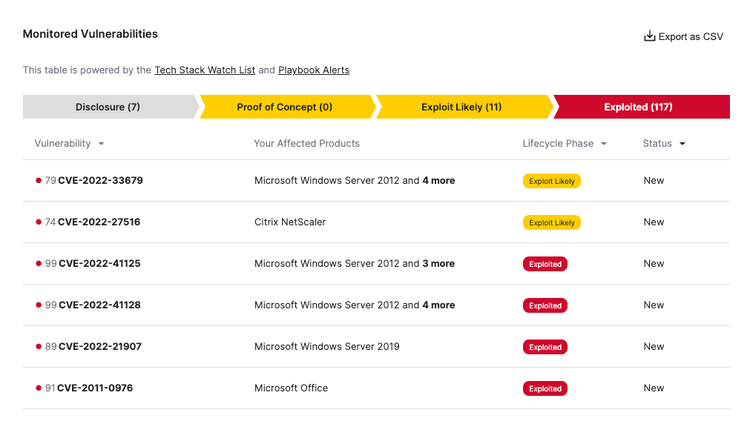Screen dimensions: 750x424
Task: Open the CVE-2022-41128 vulnerability entry
Action: click(x=100, y=305)
